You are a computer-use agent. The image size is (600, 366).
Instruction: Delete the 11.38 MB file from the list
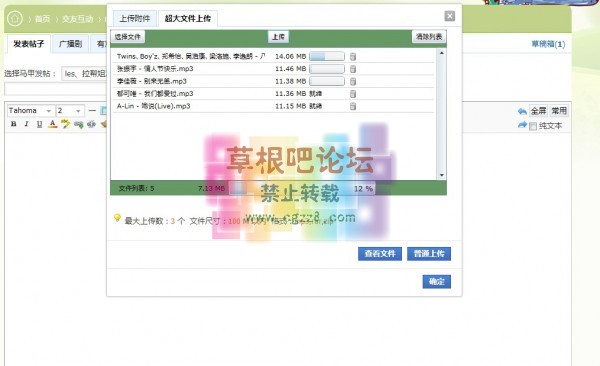[353, 81]
